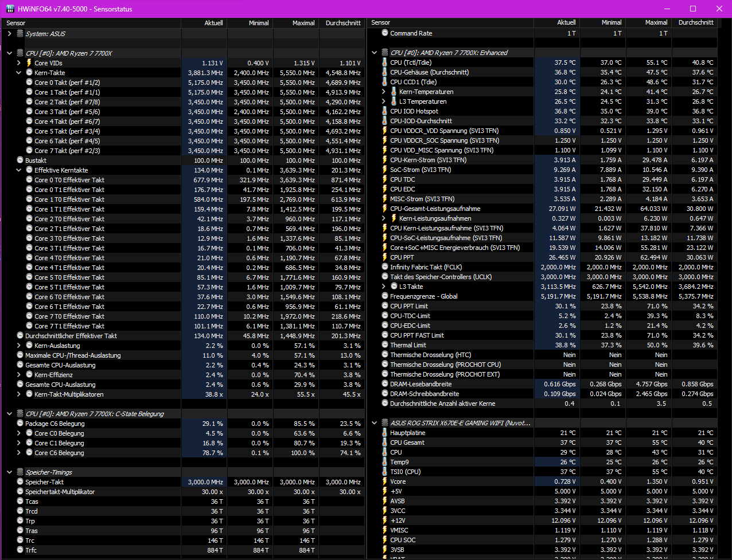Expand the L3 Takte row

point(384,287)
